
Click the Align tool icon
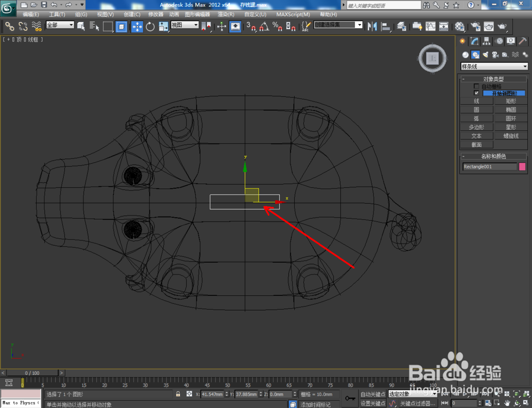tap(386, 26)
